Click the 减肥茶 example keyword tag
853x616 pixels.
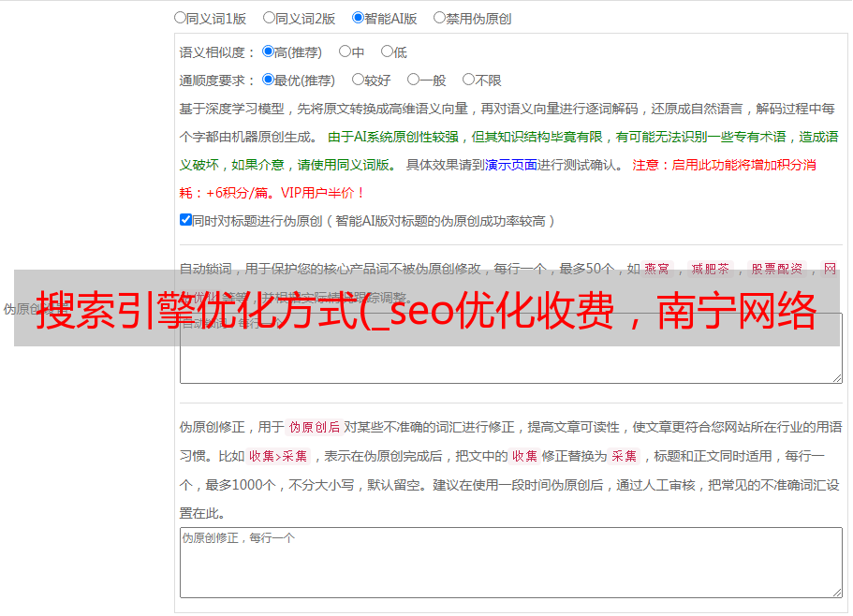click(711, 269)
